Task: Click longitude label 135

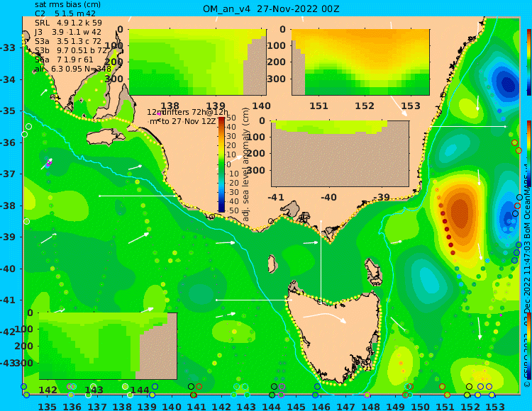Action: [47, 406]
